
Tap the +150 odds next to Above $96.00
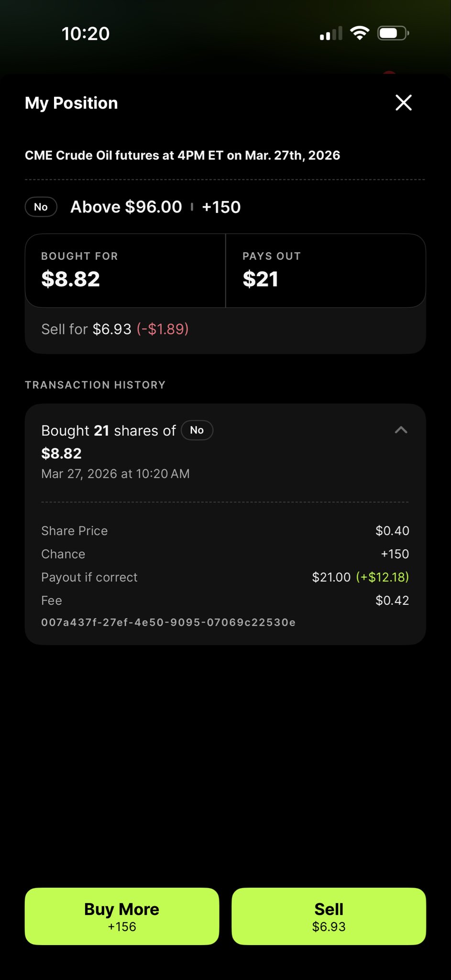tap(221, 207)
